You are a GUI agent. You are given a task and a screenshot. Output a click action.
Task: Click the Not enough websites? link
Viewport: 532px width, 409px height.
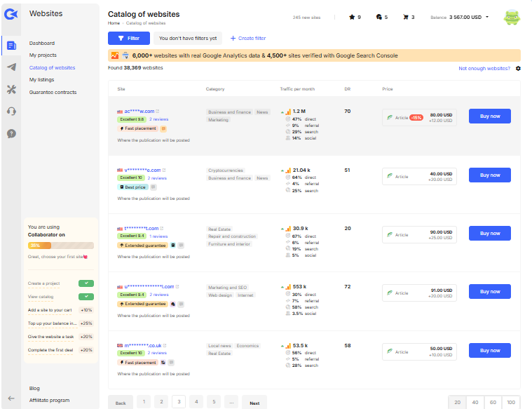coord(484,68)
